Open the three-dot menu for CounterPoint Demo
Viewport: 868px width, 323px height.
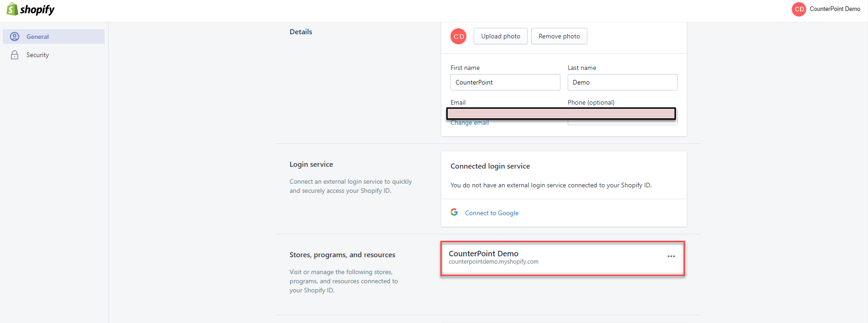click(x=671, y=256)
